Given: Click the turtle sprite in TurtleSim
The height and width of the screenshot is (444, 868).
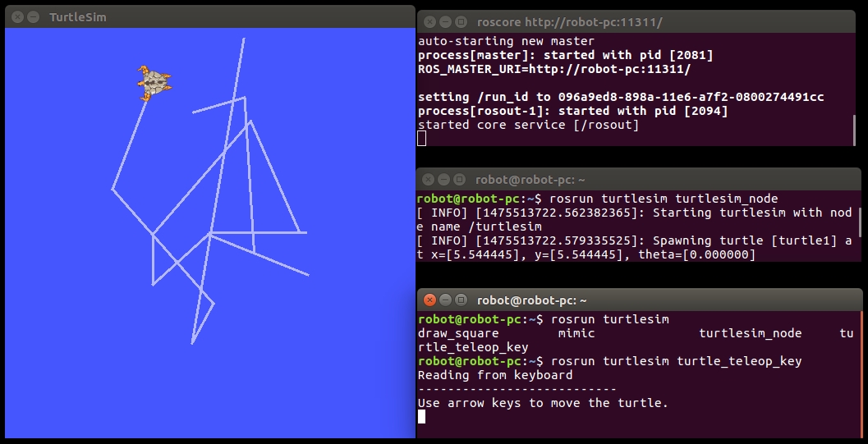Looking at the screenshot, I should pyautogui.click(x=154, y=84).
